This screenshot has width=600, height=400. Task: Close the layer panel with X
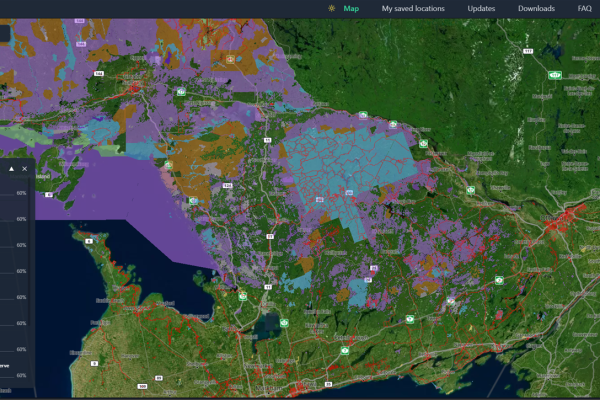25,170
